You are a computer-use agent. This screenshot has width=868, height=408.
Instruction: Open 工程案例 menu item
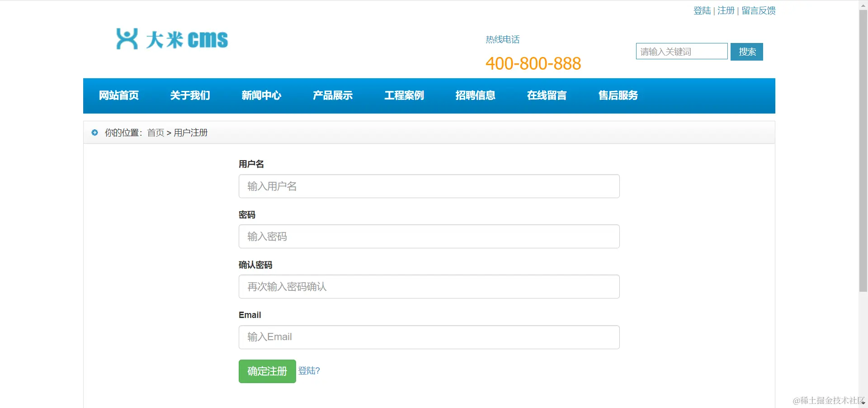tap(404, 95)
